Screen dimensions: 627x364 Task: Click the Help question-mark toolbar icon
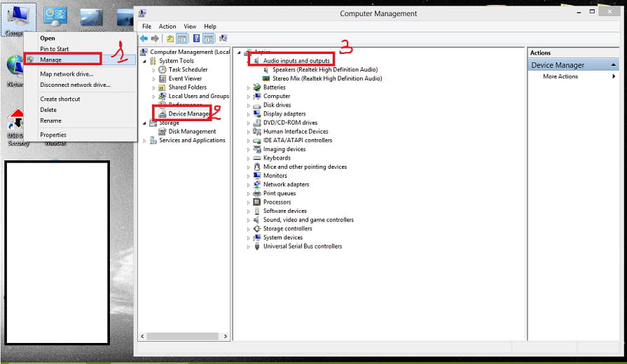coord(196,38)
